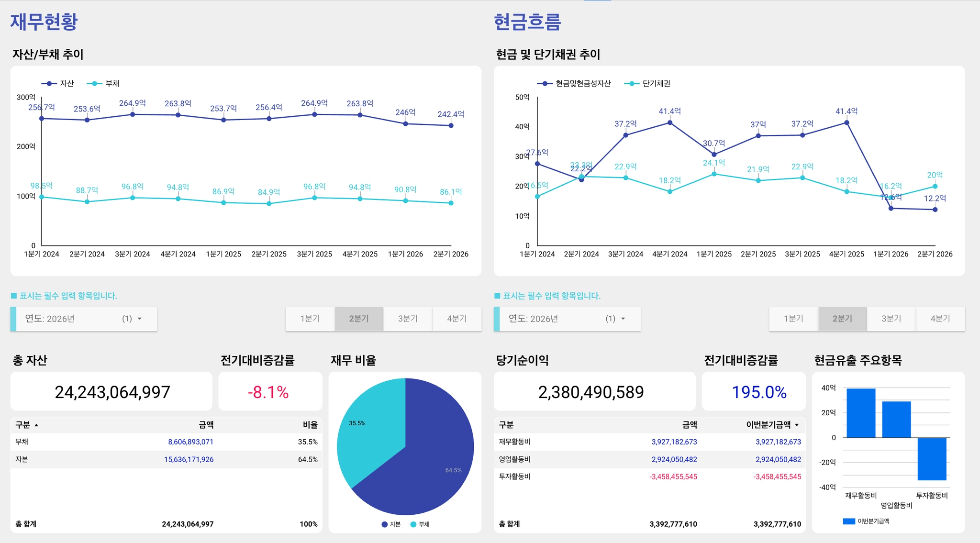Click the 금액 column header in asset table

click(206, 425)
